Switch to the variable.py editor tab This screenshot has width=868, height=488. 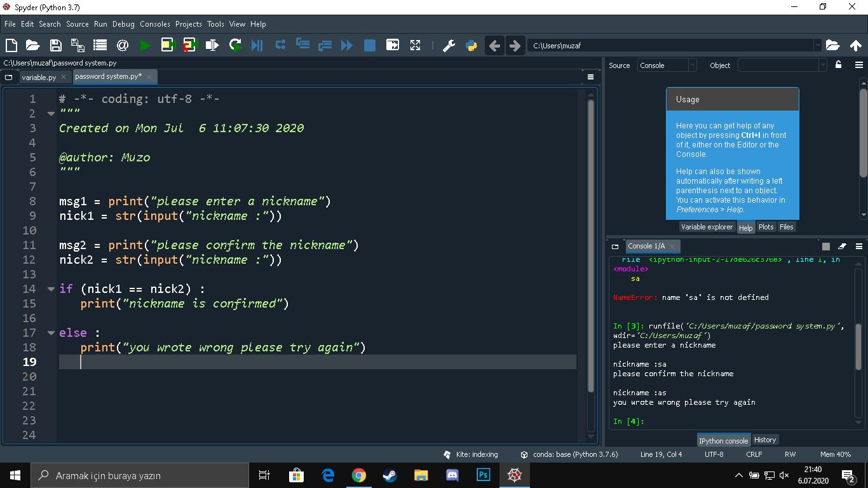[39, 77]
